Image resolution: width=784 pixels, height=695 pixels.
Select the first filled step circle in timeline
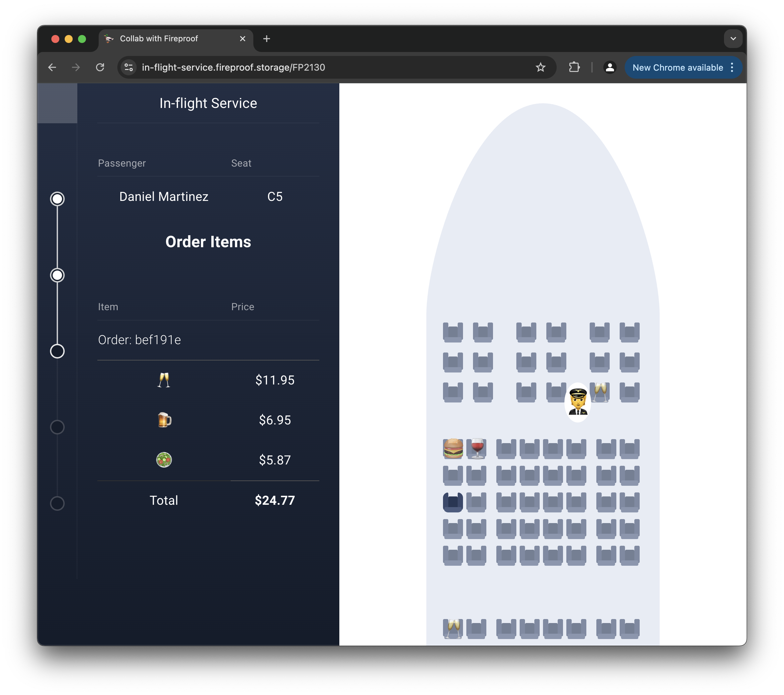click(x=57, y=199)
